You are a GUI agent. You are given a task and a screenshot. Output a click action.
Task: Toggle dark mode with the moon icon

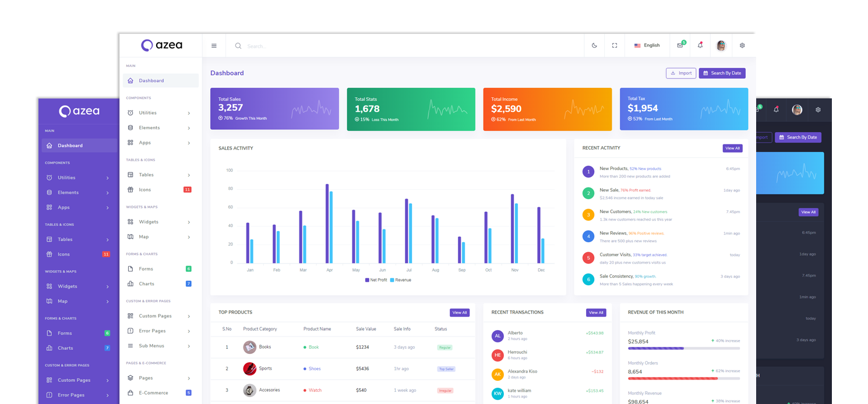(x=594, y=45)
